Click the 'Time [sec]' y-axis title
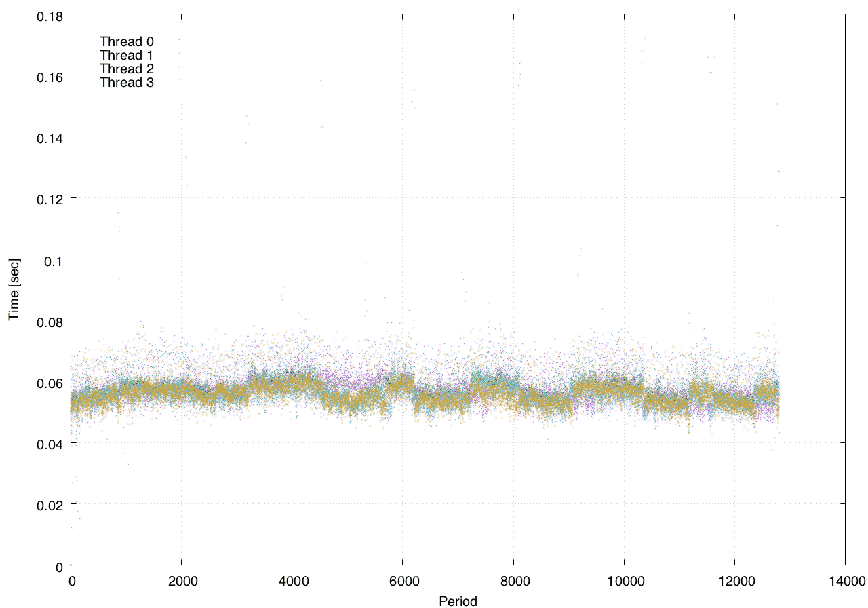The height and width of the screenshot is (608, 868). tap(14, 289)
